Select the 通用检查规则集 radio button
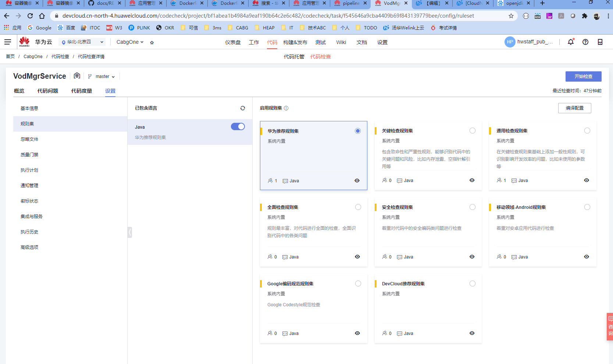613x364 pixels. [x=587, y=131]
